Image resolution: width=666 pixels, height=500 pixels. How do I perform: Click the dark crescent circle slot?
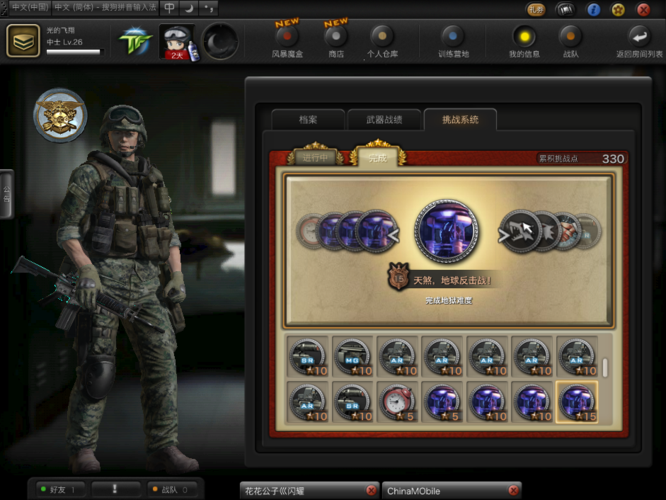(220, 42)
